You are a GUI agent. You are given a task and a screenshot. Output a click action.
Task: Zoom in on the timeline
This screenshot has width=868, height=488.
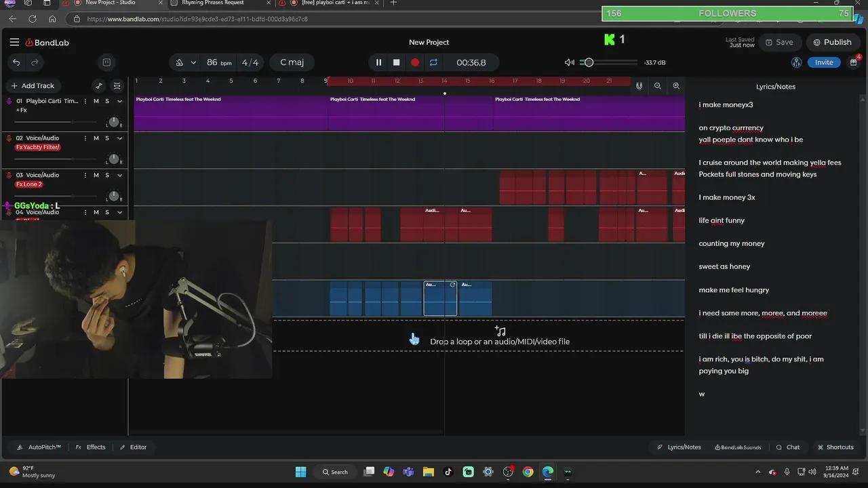[676, 86]
